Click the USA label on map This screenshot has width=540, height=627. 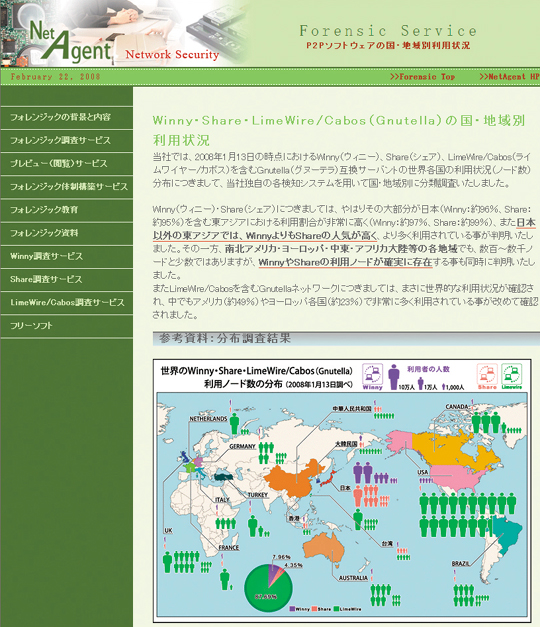point(423,472)
